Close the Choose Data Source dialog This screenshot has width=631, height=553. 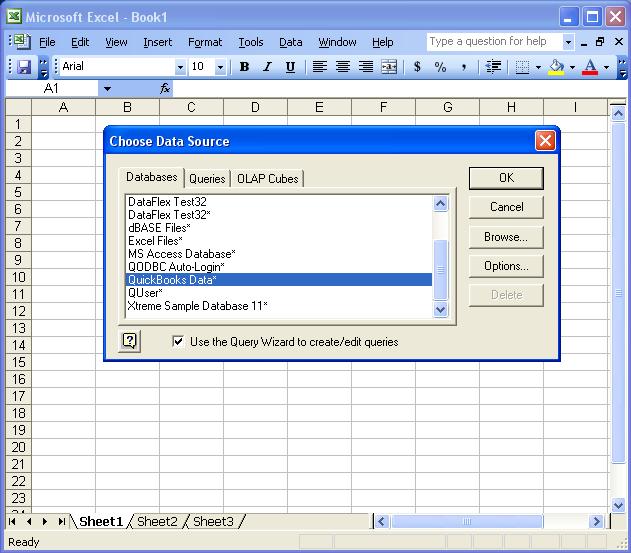tap(545, 140)
